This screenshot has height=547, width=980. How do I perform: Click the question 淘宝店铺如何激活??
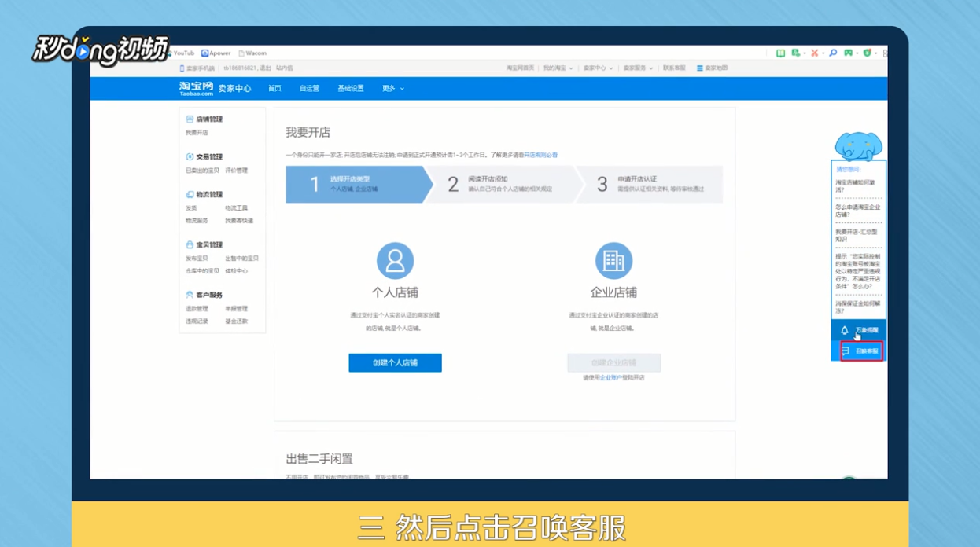point(855,186)
